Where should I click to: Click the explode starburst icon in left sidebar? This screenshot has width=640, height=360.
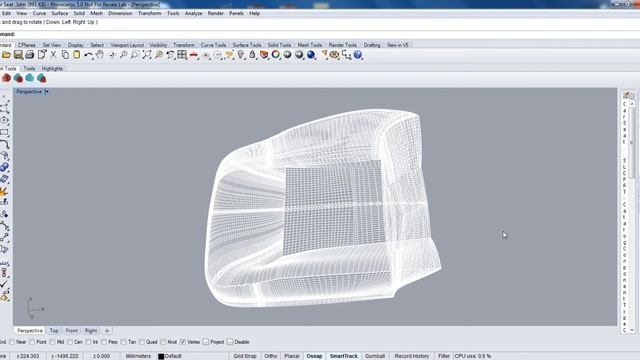pyautogui.click(x=4, y=191)
